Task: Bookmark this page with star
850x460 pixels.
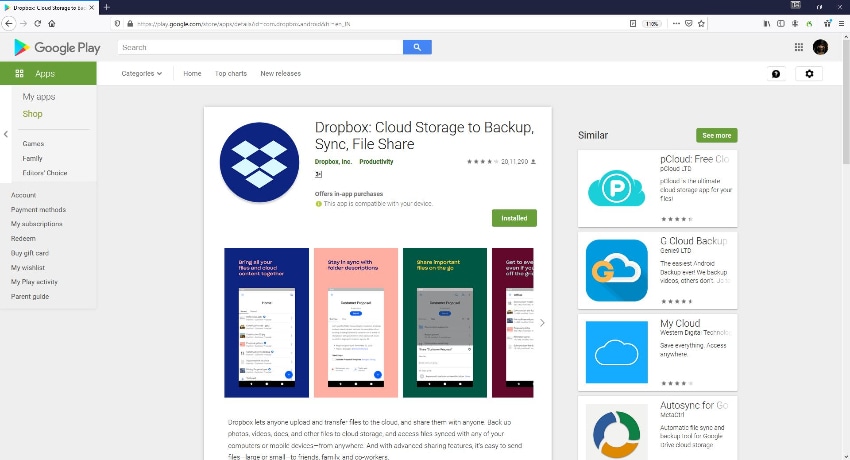Action: (701, 24)
